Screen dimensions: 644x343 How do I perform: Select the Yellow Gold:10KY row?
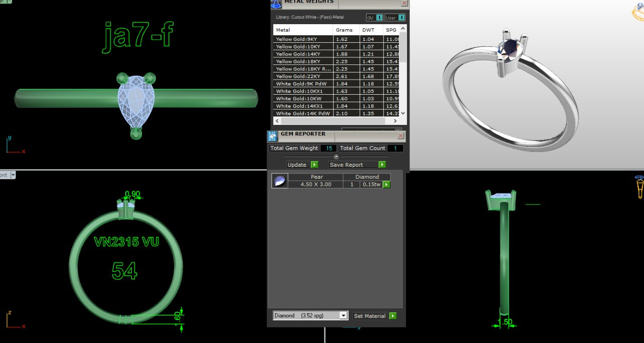(x=336, y=47)
